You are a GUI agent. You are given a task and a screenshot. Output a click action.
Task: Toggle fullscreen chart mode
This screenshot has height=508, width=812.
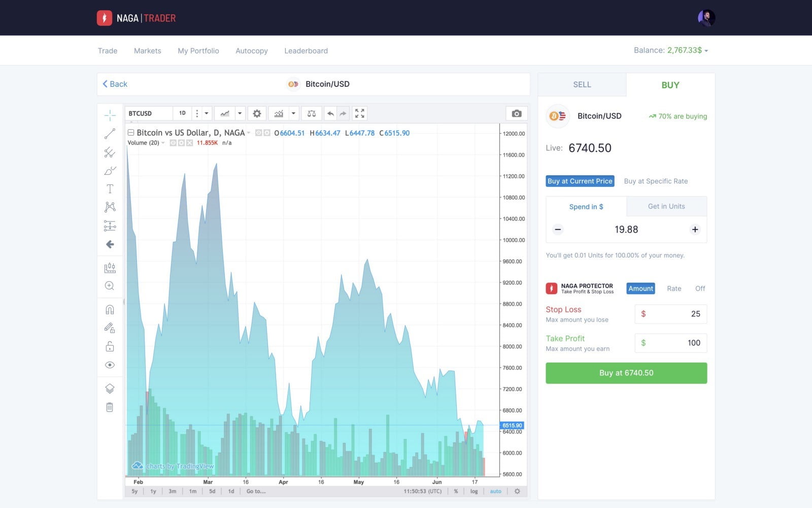(x=359, y=114)
